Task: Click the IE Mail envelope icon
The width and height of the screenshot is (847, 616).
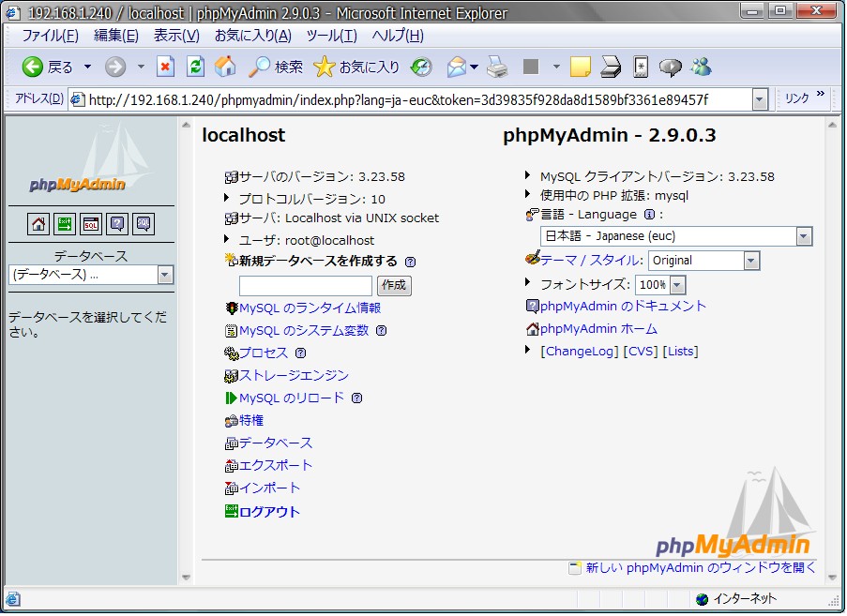Action: [457, 67]
